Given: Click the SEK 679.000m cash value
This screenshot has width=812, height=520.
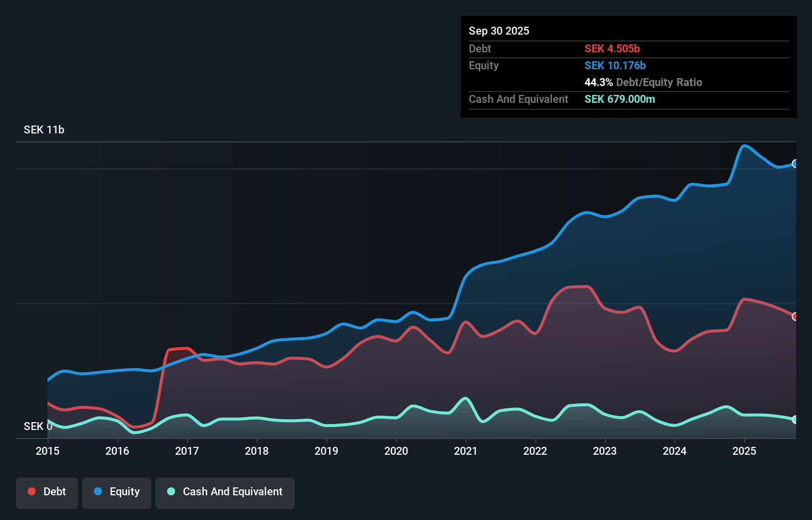Looking at the screenshot, I should coord(620,99).
